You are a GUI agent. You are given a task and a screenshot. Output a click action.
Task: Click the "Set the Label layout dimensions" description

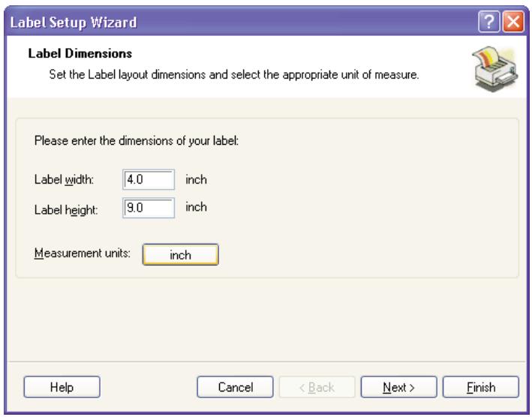[233, 76]
